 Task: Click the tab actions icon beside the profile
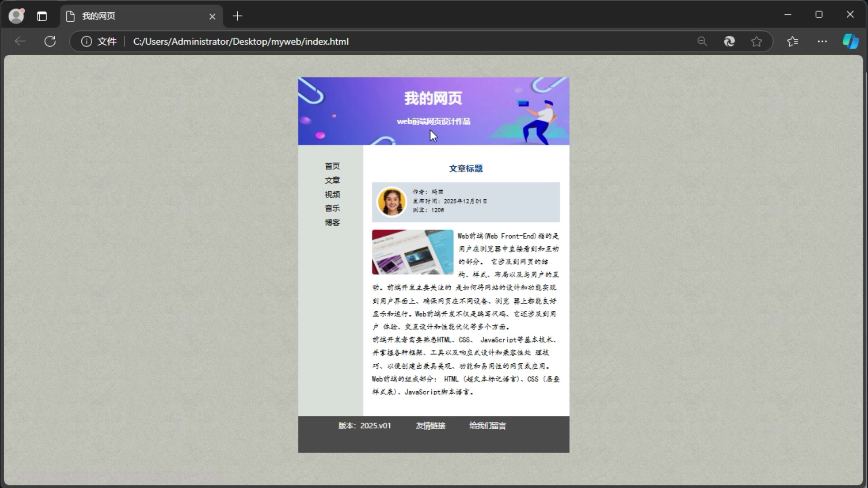(x=42, y=16)
